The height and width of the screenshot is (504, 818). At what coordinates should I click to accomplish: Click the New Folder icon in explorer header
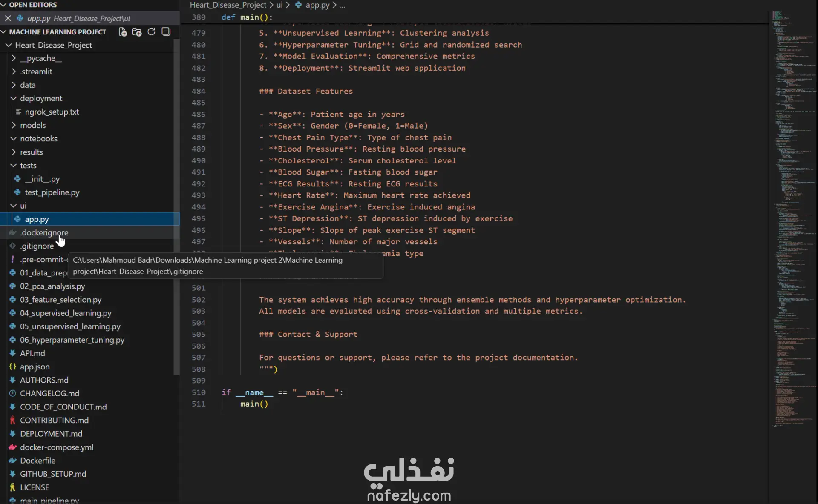137,32
